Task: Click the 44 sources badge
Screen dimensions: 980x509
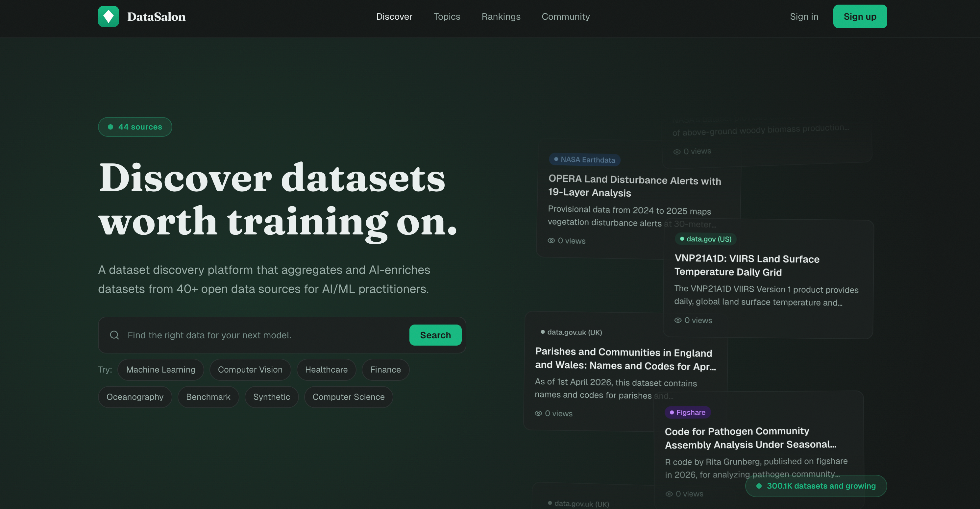Action: pyautogui.click(x=135, y=127)
